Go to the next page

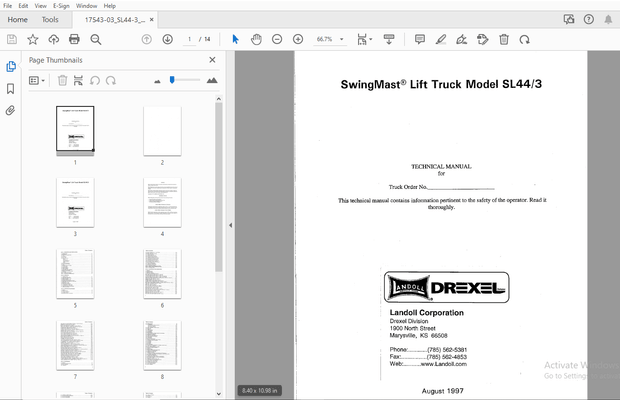pos(168,39)
